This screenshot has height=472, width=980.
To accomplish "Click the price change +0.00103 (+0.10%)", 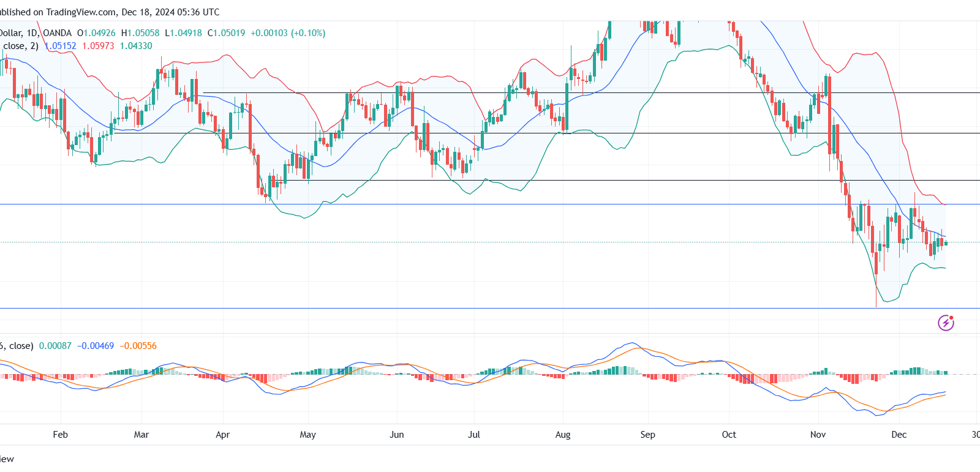I will pos(288,33).
